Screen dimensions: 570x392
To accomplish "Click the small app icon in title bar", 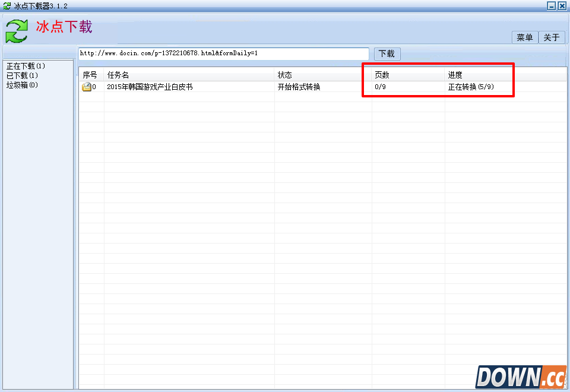I will pos(7,5).
